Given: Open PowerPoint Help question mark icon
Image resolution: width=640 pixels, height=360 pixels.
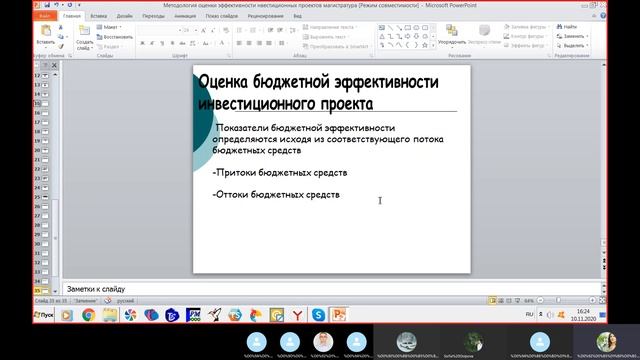Looking at the screenshot, I should pyautogui.click(x=603, y=16).
